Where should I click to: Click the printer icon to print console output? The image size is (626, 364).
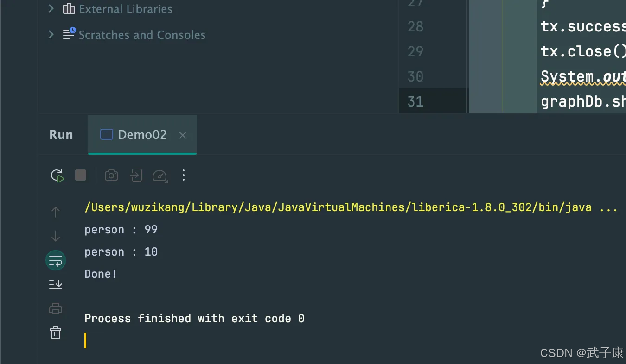pyautogui.click(x=56, y=308)
